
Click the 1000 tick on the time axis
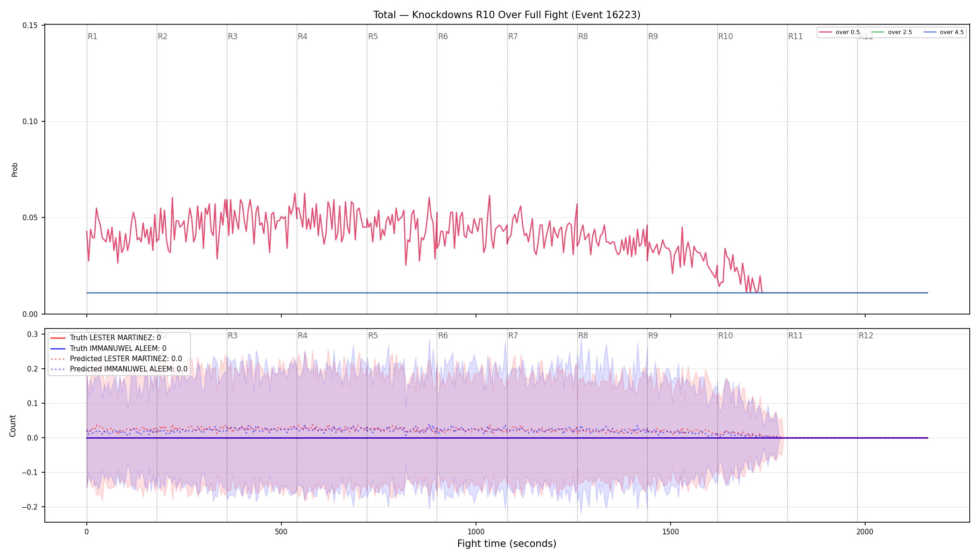point(476,532)
